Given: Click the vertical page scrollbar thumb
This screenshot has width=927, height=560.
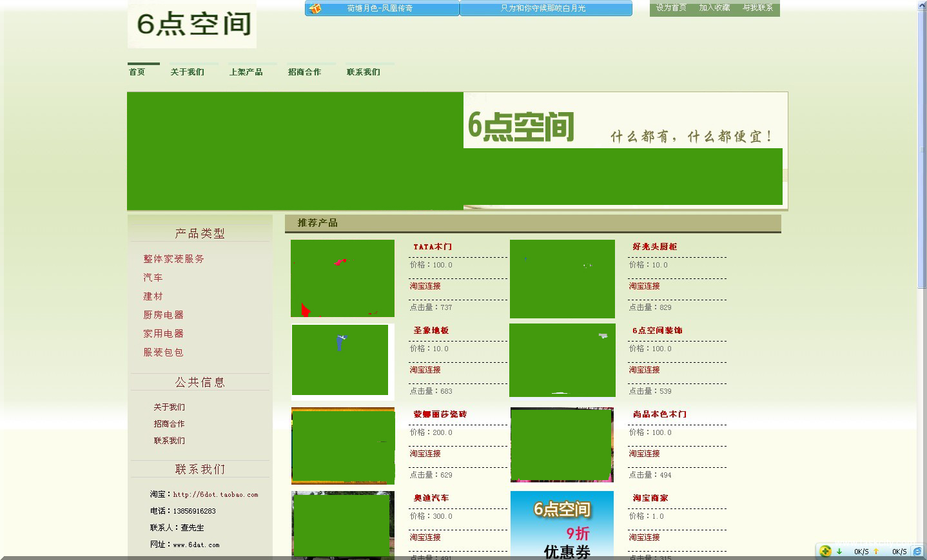Looking at the screenshot, I should pos(922,148).
